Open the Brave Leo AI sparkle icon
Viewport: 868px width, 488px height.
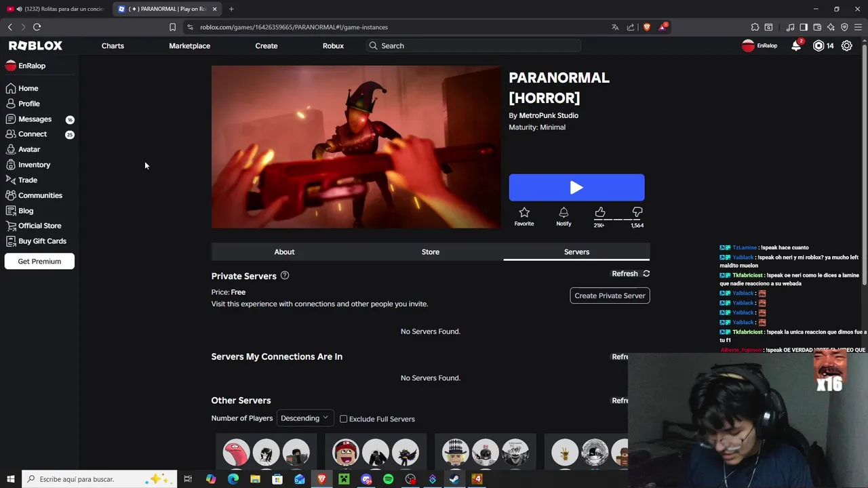[x=831, y=27]
